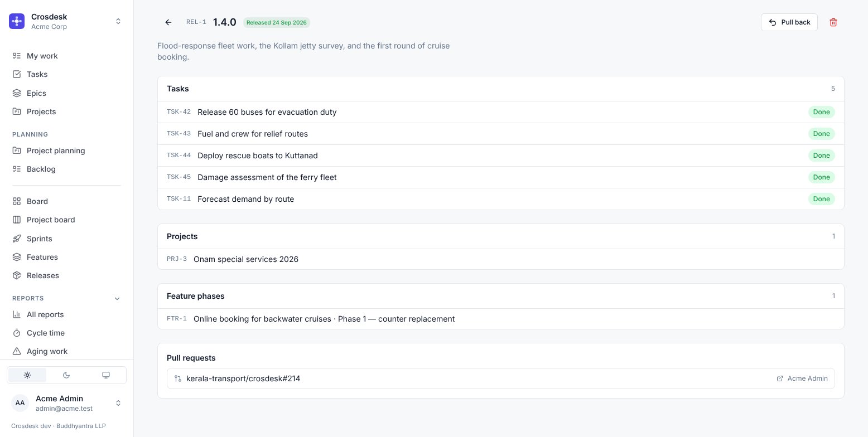Open project Onam special services 2026

[x=501, y=259]
